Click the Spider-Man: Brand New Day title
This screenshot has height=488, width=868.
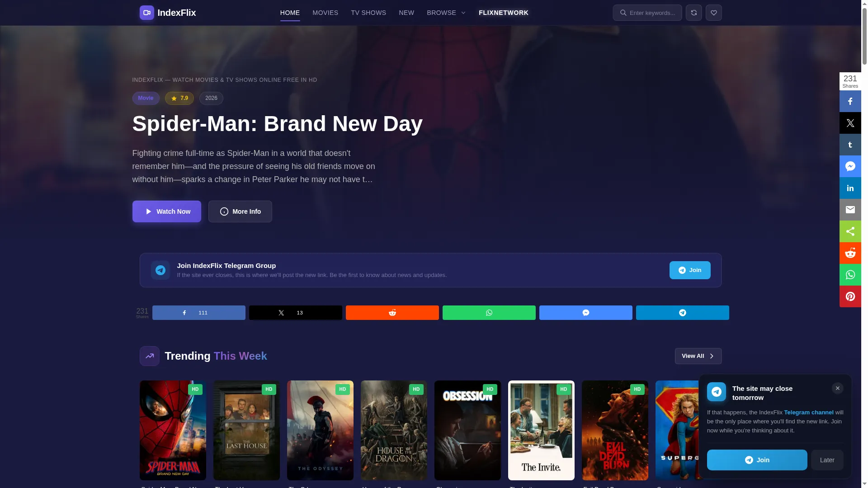click(278, 123)
